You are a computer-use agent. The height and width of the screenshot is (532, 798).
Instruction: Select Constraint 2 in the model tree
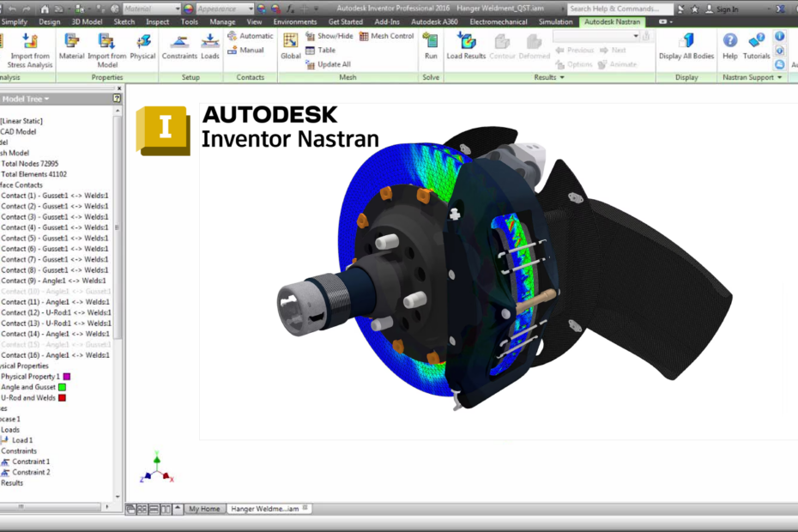pos(31,473)
